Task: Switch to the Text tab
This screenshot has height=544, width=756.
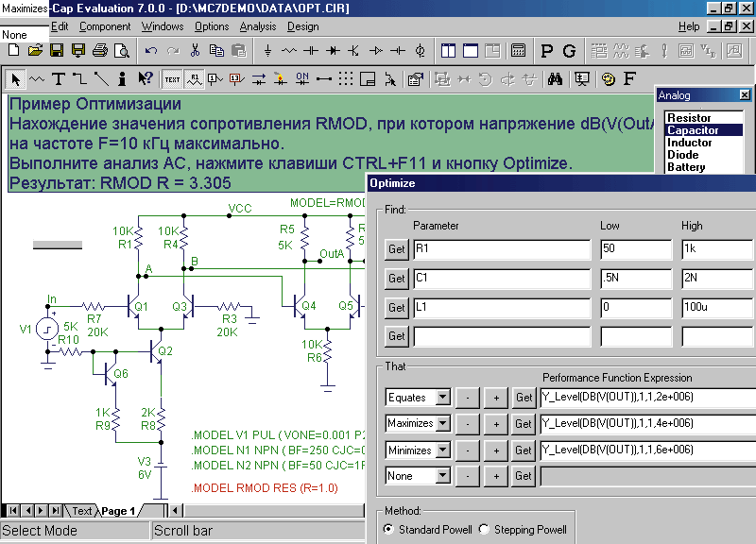Action: [81, 511]
